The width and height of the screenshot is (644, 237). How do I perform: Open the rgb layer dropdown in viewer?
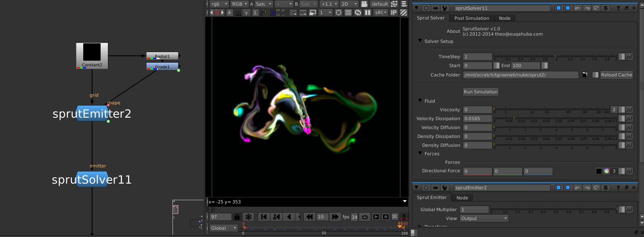coord(219,4)
